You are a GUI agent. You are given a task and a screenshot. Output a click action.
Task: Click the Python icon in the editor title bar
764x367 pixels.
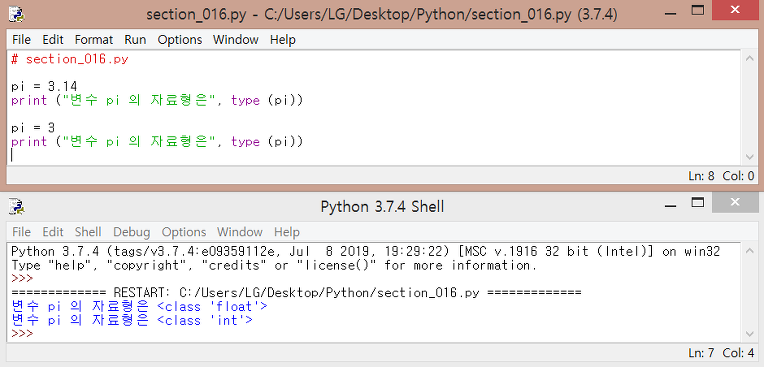click(x=17, y=14)
